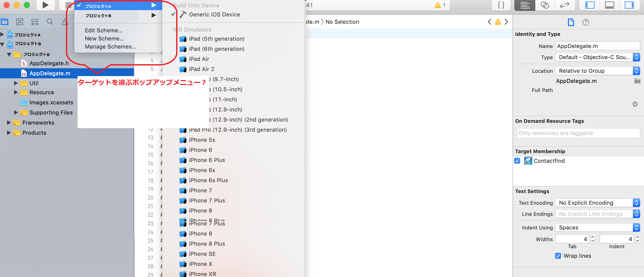The height and width of the screenshot is (277, 644).
Task: Choose iPad (6th generation) simulator
Action: (216, 49)
